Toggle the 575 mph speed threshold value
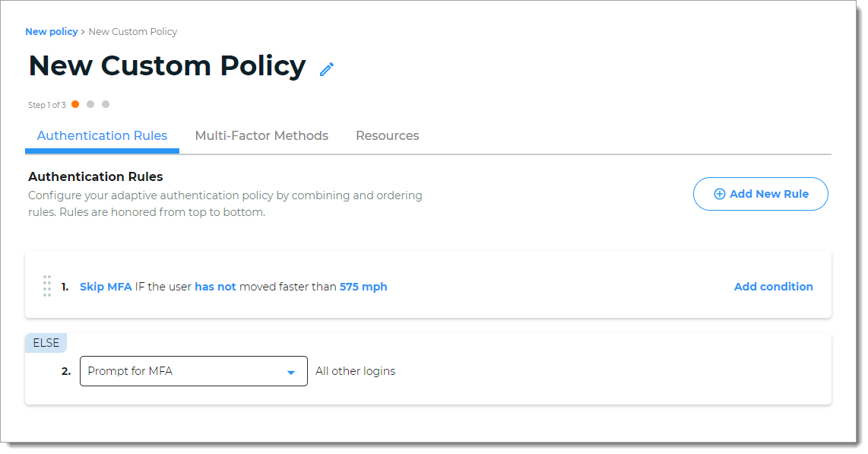 pos(363,287)
